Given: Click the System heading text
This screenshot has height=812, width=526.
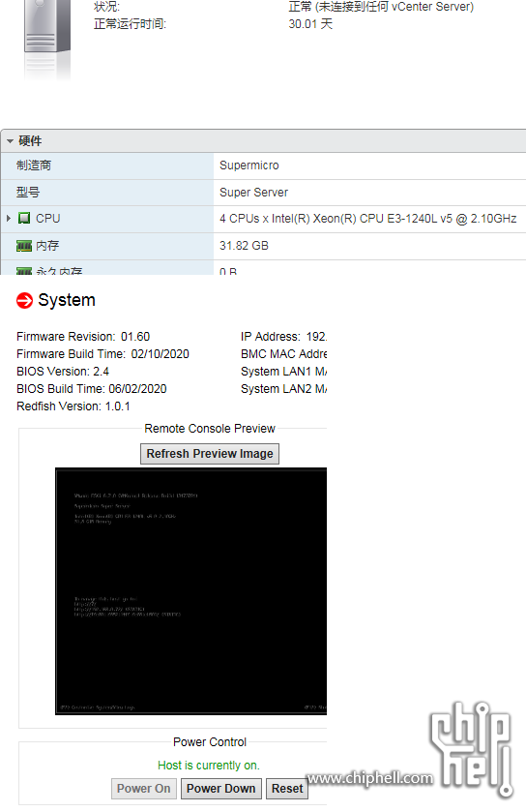Looking at the screenshot, I should [67, 300].
